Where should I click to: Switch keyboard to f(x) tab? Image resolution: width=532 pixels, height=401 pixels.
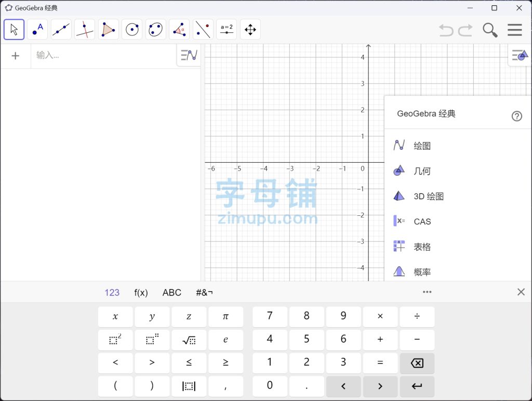click(141, 292)
